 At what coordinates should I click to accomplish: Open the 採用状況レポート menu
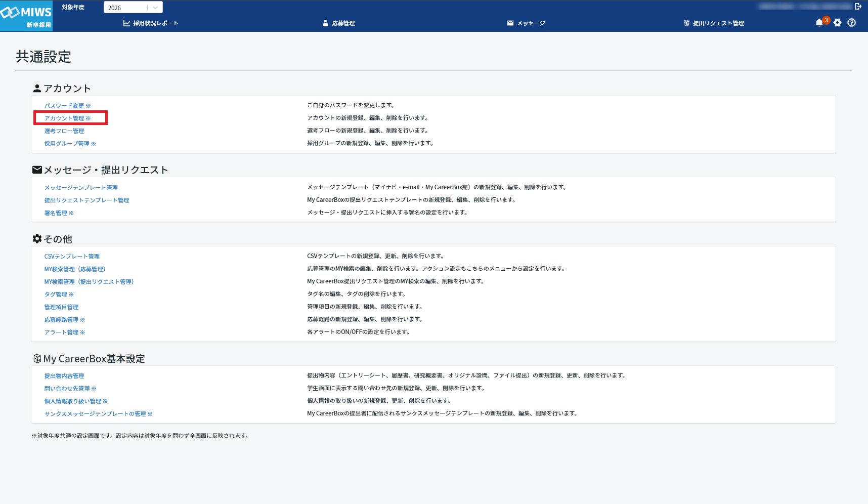151,23
